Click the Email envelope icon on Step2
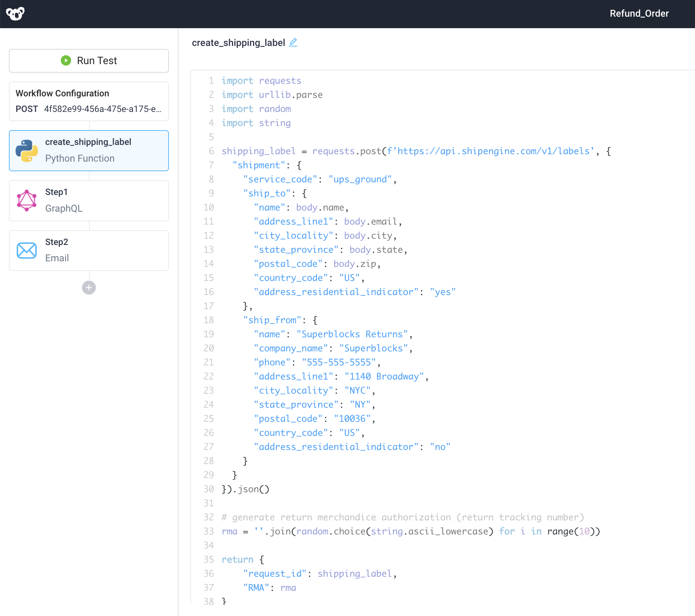 pos(26,251)
